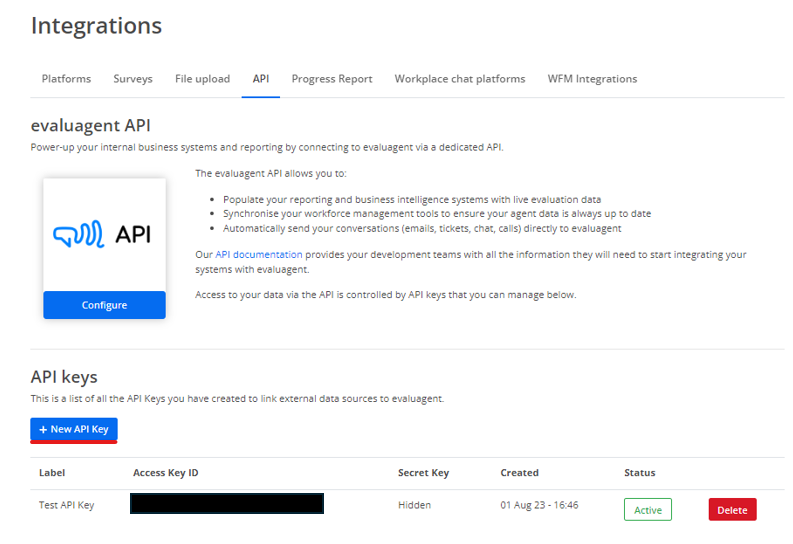The height and width of the screenshot is (544, 793).
Task: Click the plus icon on New API Key
Action: (43, 429)
